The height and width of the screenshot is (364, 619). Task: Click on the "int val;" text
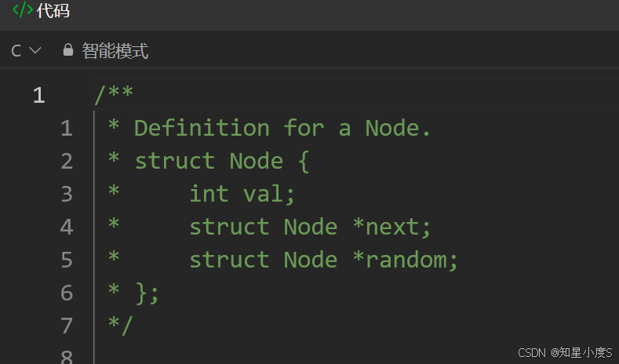coord(242,194)
